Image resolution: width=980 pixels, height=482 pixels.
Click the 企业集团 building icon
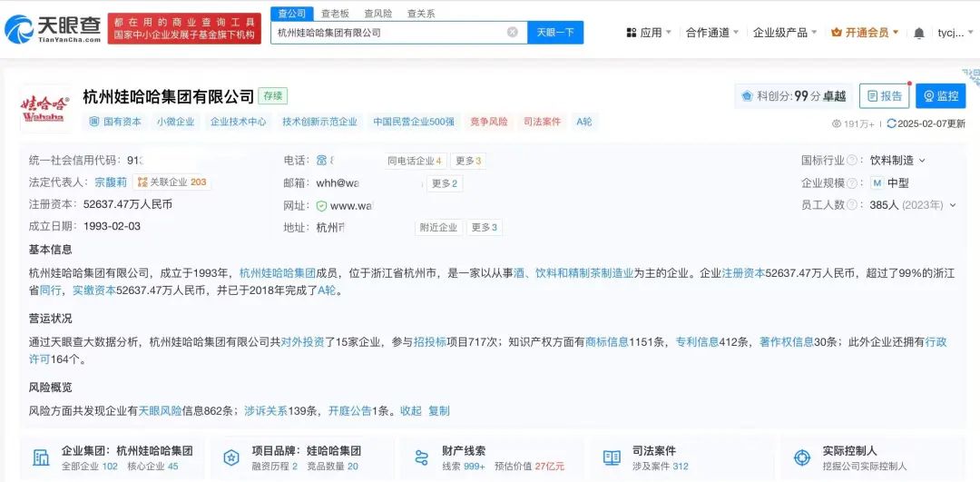[x=41, y=457]
